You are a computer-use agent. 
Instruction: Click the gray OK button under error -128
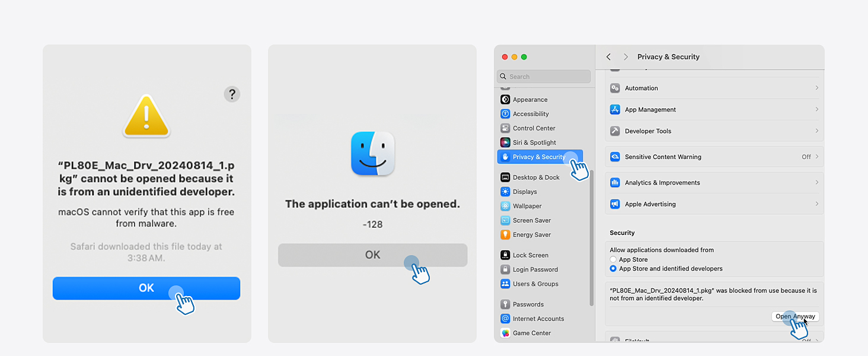(372, 255)
